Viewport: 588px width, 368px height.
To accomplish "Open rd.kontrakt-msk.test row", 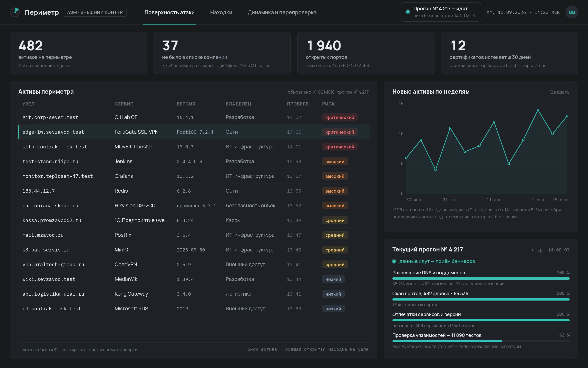I will coord(194,309).
